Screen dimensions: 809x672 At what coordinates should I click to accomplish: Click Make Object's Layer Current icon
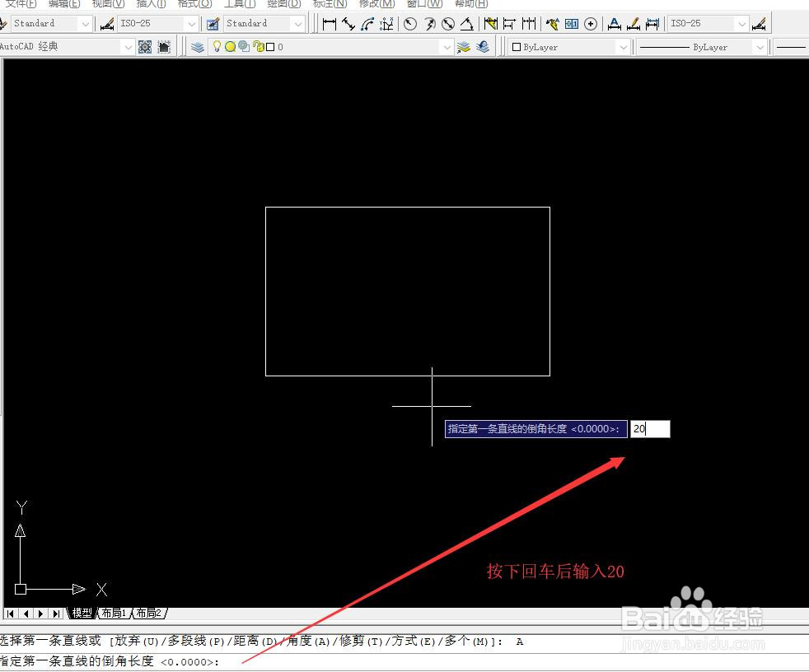tap(464, 47)
